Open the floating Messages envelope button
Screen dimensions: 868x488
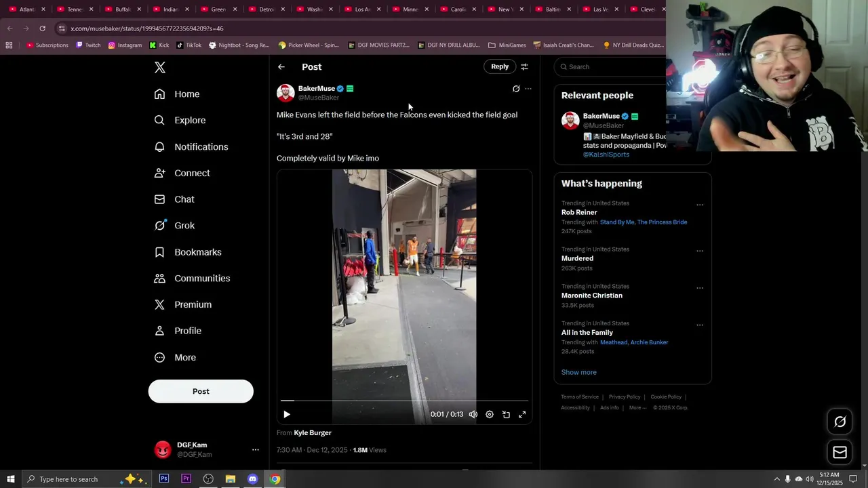pos(840,452)
